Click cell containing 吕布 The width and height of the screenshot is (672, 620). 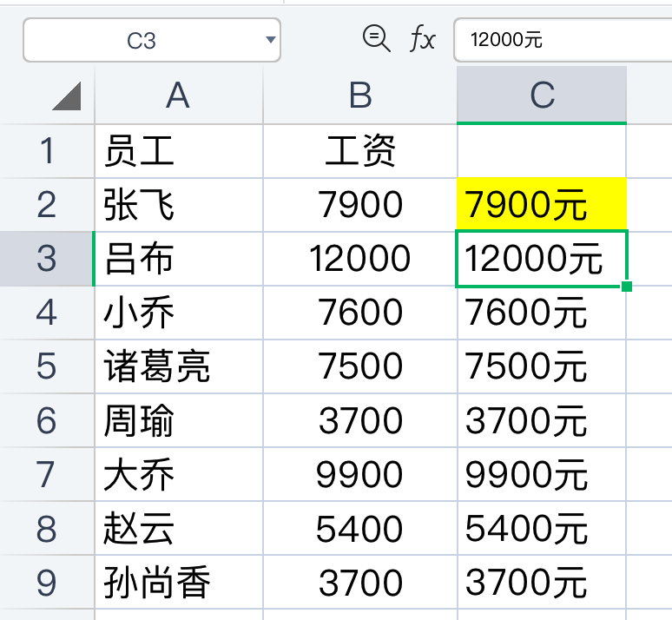(179, 259)
